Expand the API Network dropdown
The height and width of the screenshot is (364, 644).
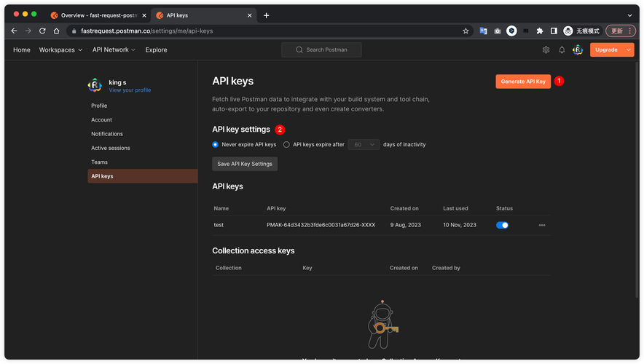tap(114, 50)
